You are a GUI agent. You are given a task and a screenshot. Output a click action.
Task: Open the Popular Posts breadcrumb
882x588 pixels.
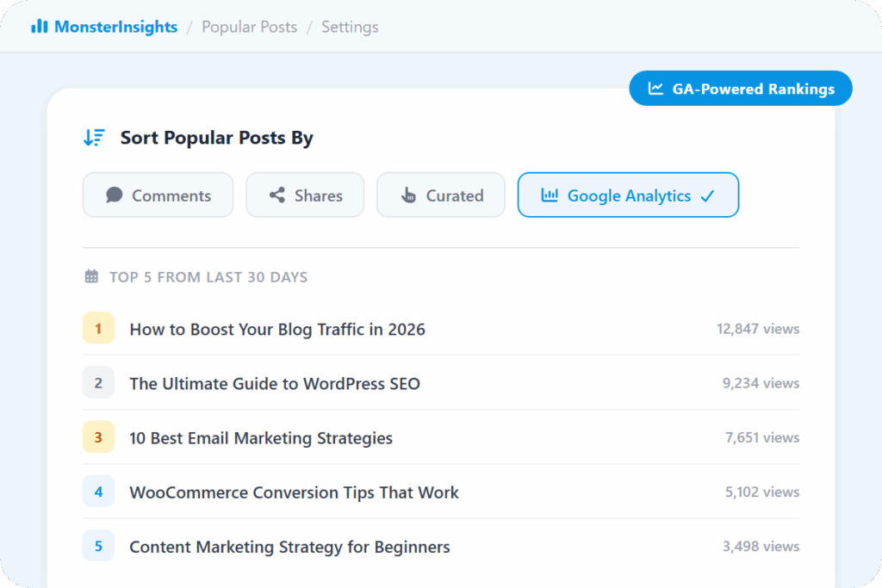[x=249, y=27]
